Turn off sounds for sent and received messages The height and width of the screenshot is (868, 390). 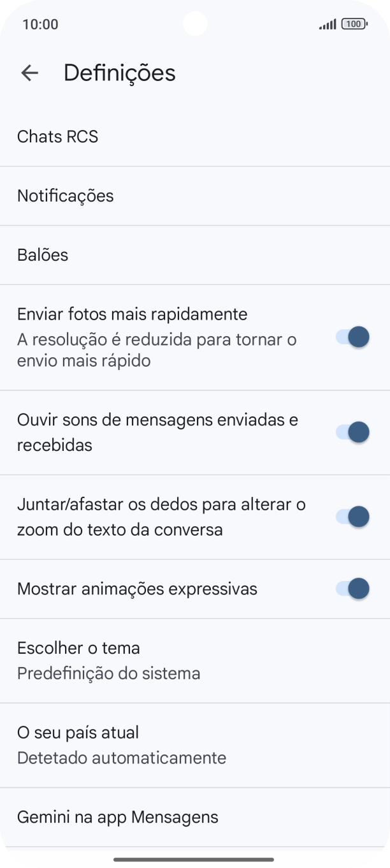tap(350, 432)
